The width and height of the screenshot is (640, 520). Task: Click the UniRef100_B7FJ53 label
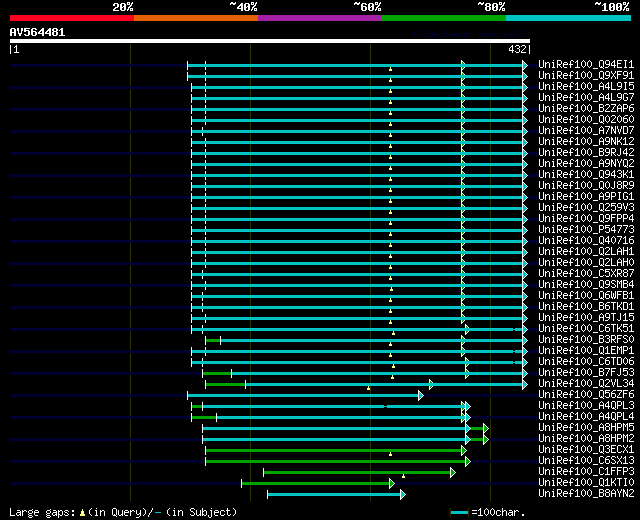pos(586,373)
